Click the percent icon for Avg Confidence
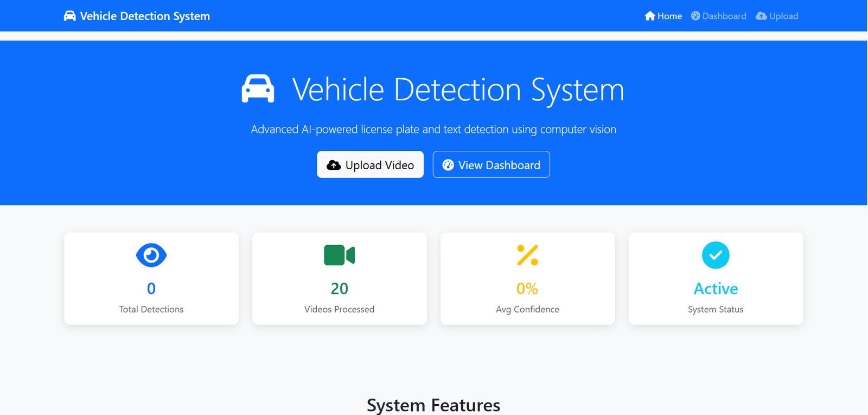The width and height of the screenshot is (868, 415). (528, 255)
